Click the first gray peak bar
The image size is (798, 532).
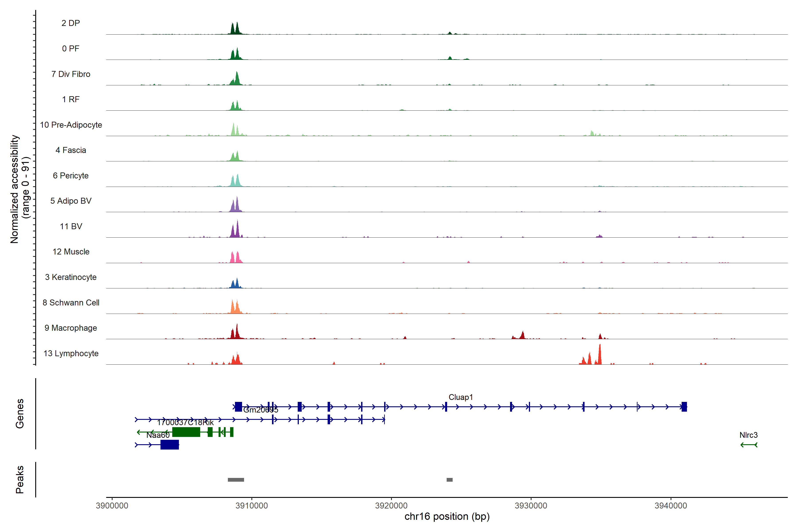coord(236,480)
